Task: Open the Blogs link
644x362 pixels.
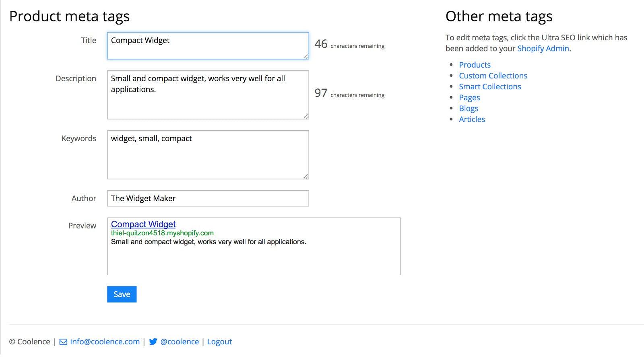Action: (x=469, y=108)
